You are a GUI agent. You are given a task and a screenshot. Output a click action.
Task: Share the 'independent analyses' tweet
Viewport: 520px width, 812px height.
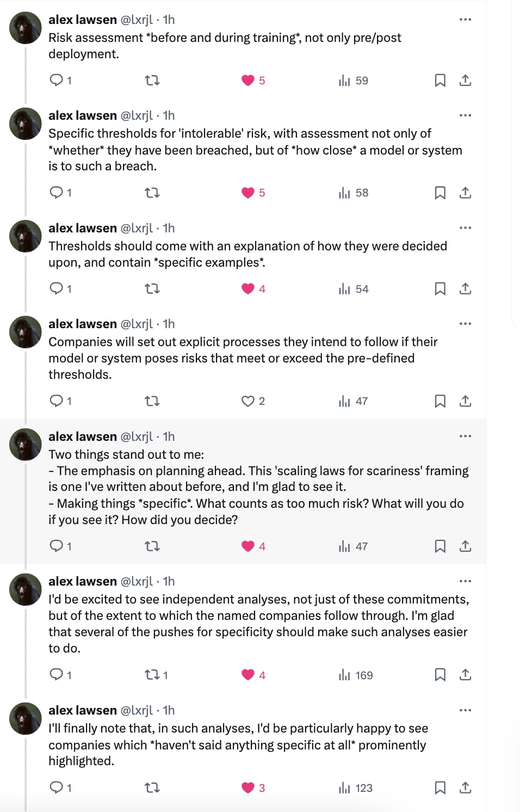click(x=465, y=675)
